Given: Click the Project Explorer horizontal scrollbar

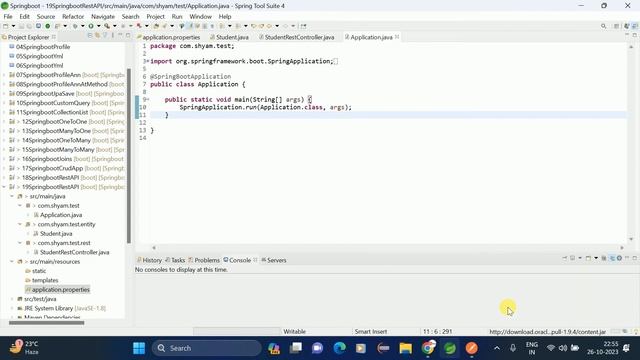Looking at the screenshot, I should pos(47,323).
